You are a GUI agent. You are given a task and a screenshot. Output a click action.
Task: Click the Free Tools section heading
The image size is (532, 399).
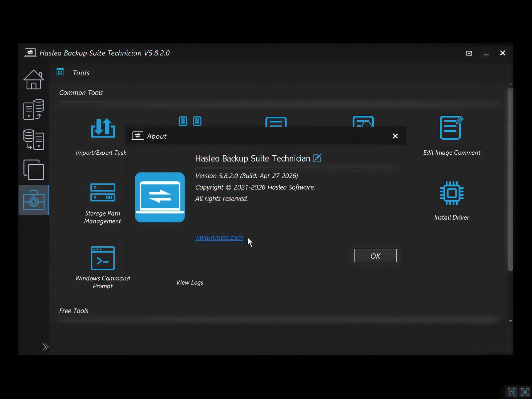[x=74, y=311]
